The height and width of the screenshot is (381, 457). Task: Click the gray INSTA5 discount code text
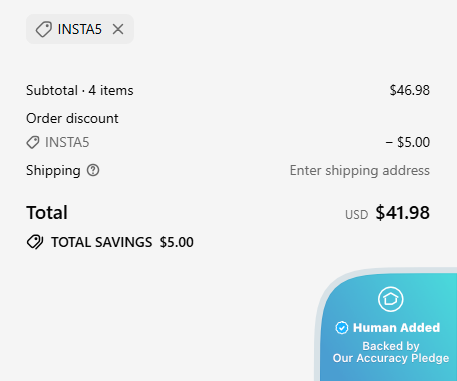click(x=67, y=142)
